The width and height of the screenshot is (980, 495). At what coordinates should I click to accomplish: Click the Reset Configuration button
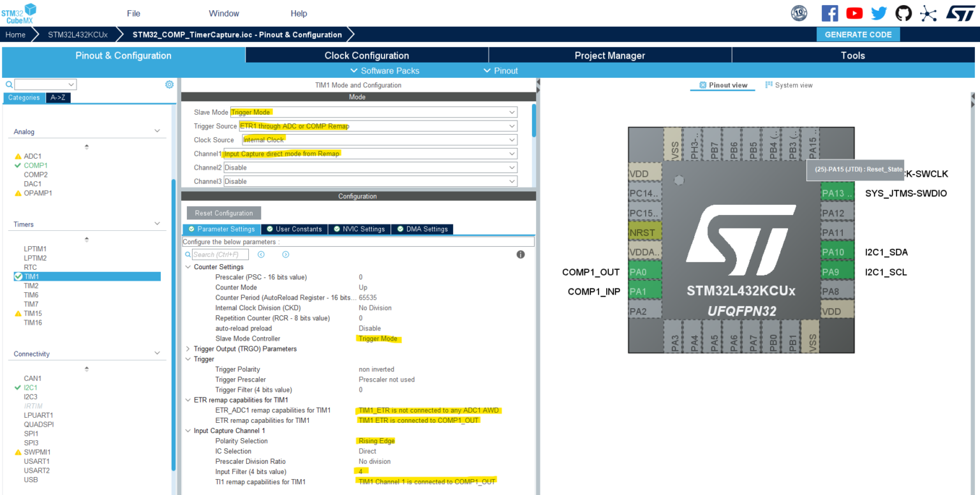point(224,213)
